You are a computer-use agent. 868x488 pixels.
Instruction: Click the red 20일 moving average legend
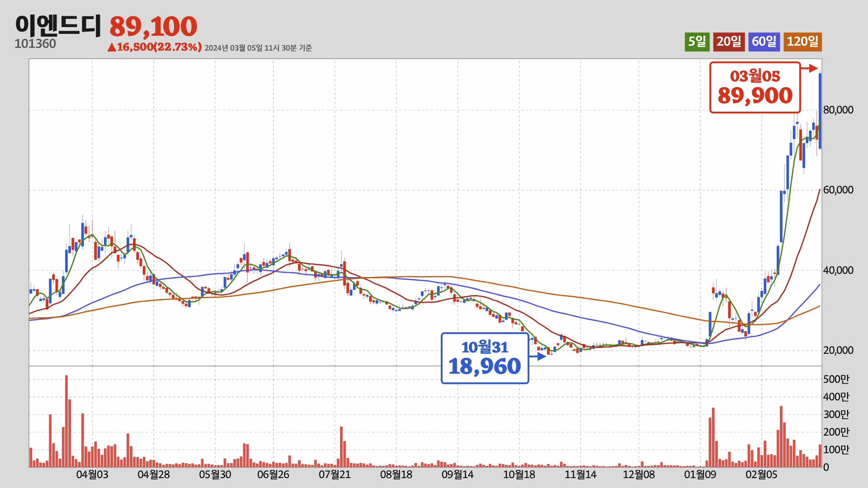tap(729, 42)
